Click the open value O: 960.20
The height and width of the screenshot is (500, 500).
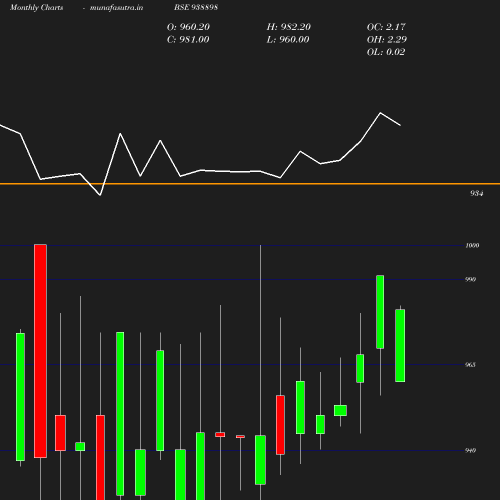point(188,27)
